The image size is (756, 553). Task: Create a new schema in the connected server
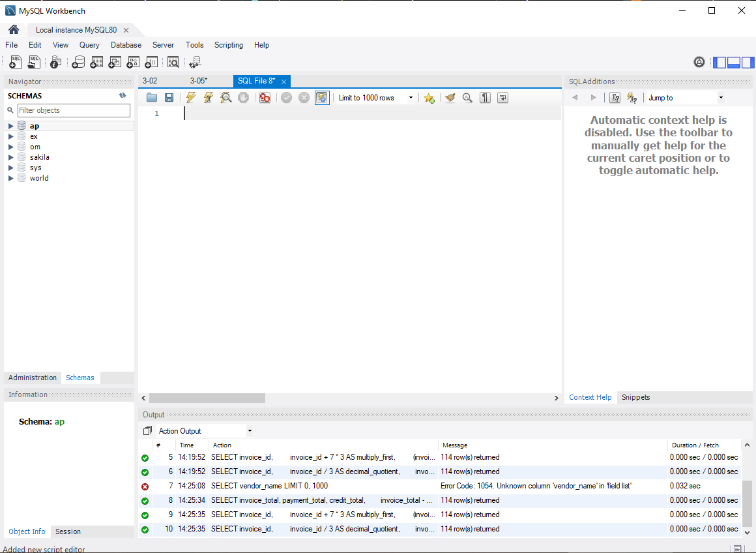78,62
